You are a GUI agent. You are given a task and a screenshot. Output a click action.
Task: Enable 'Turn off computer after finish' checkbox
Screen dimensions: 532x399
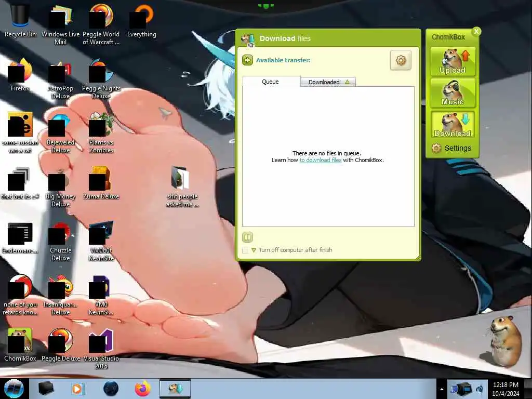pyautogui.click(x=245, y=250)
